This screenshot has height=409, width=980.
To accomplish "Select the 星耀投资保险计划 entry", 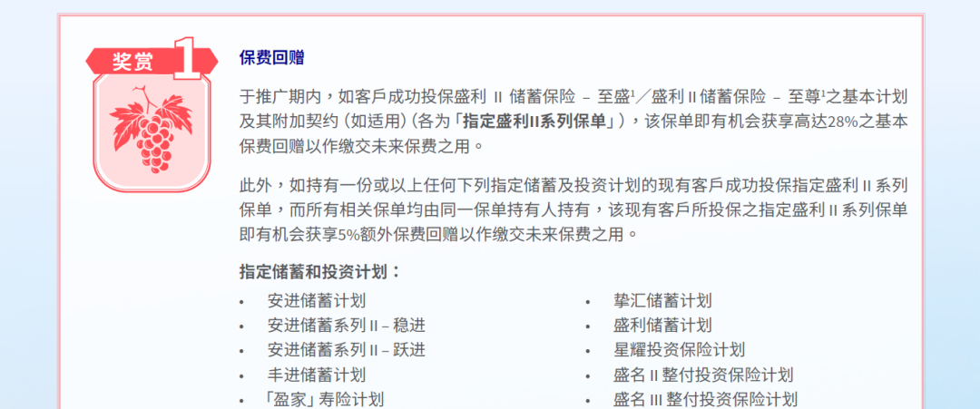I will pos(679,350).
